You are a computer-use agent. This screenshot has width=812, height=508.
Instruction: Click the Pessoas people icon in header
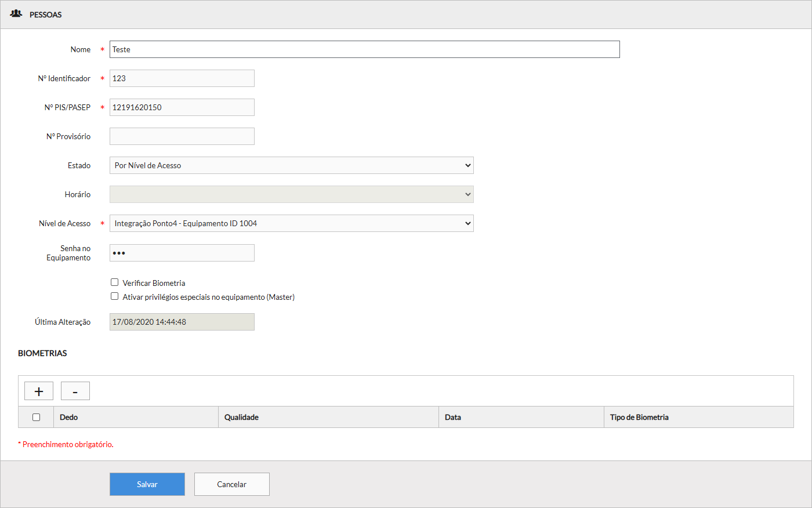tap(16, 14)
